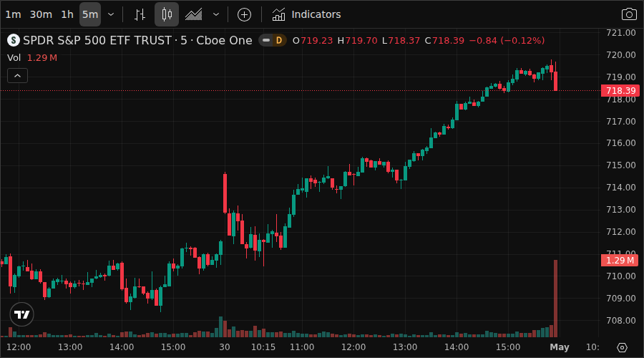Image resolution: width=644 pixels, height=358 pixels.
Task: Click the S symbol logo icon
Action: pyautogui.click(x=14, y=40)
